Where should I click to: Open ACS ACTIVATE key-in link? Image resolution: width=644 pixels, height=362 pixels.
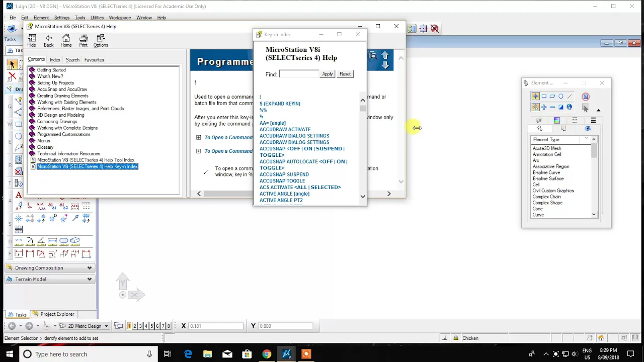pyautogui.click(x=300, y=187)
